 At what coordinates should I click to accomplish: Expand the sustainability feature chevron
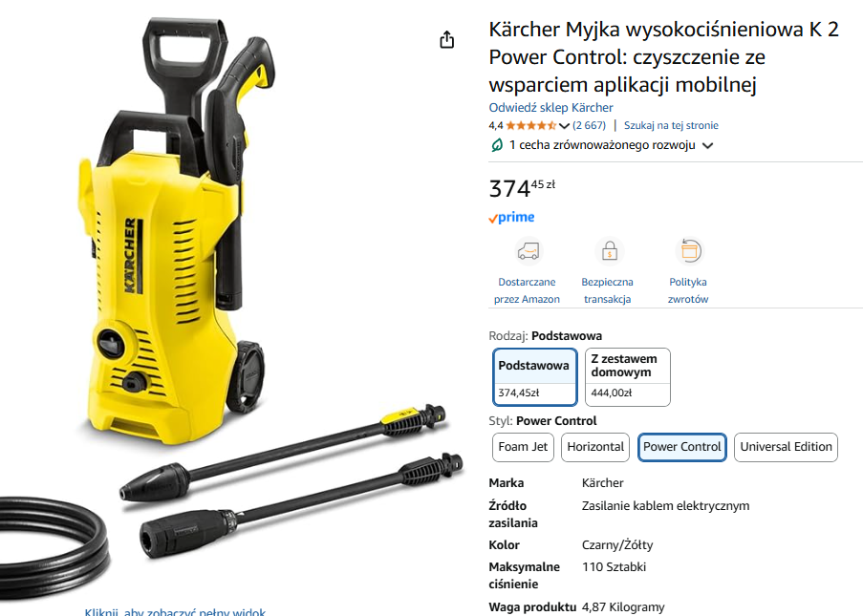pyautogui.click(x=708, y=146)
